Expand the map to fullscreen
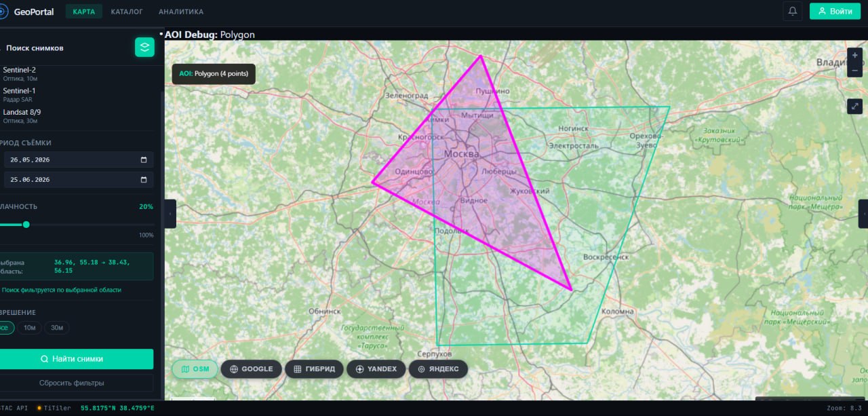The height and width of the screenshot is (416, 868). [855, 106]
